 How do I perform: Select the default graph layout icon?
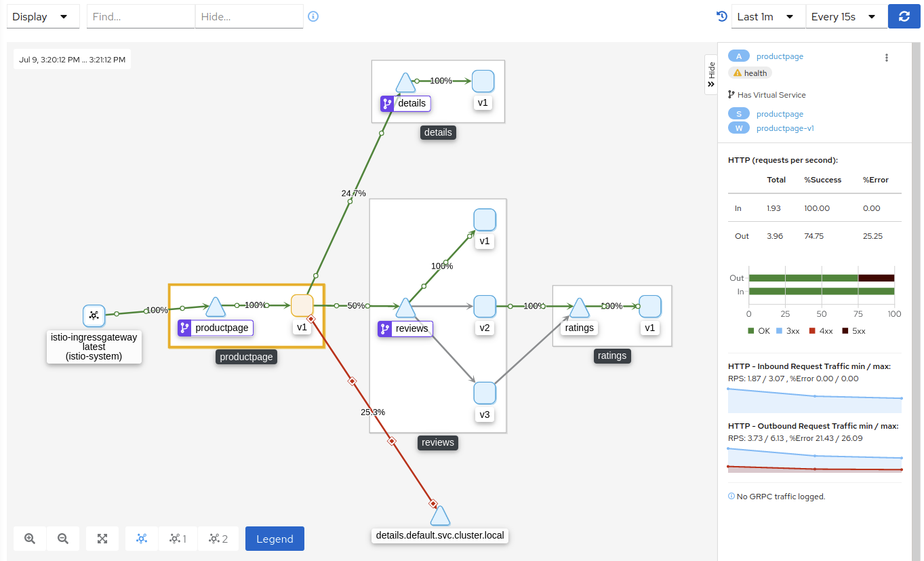[x=142, y=539]
